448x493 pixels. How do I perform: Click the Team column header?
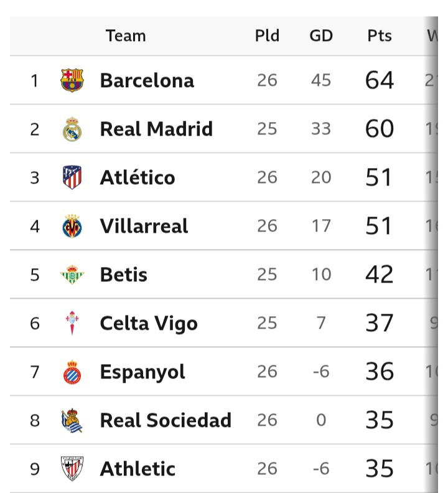click(126, 35)
